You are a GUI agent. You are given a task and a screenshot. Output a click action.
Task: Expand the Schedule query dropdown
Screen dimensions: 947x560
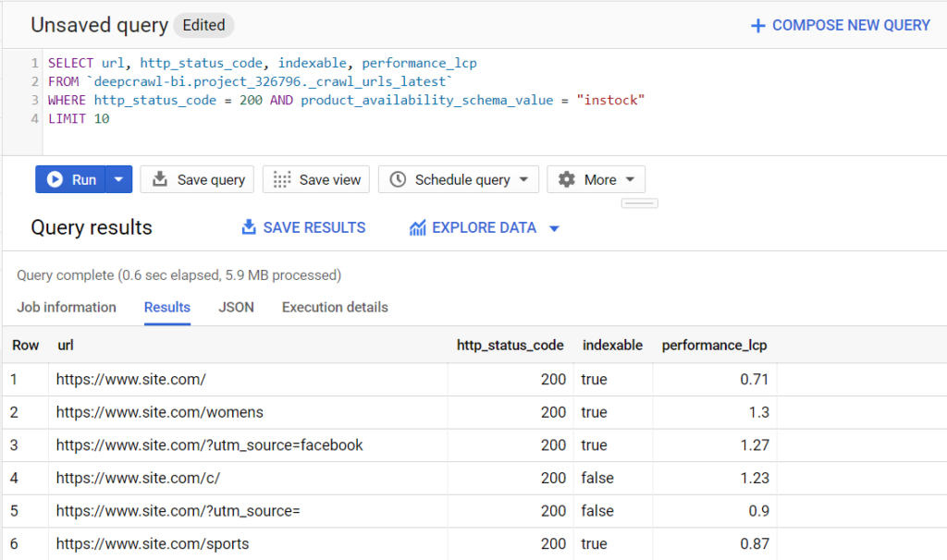tap(523, 179)
